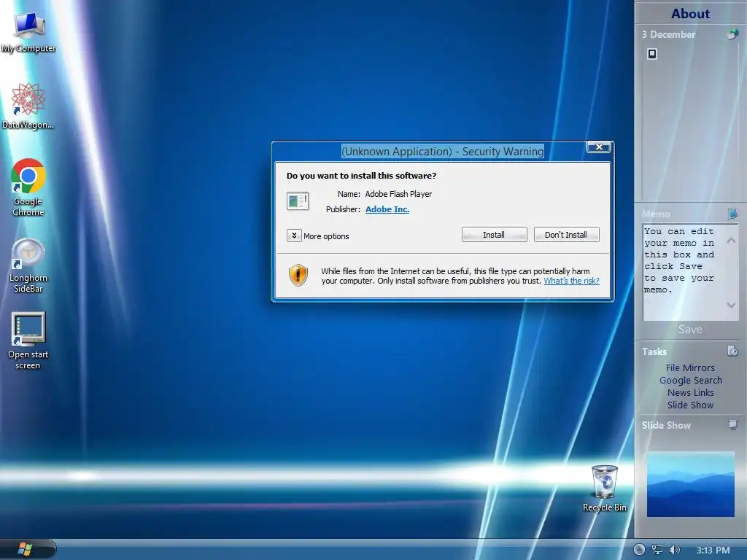747x560 pixels.
Task: Select the Open start screen icon
Action: tap(28, 341)
